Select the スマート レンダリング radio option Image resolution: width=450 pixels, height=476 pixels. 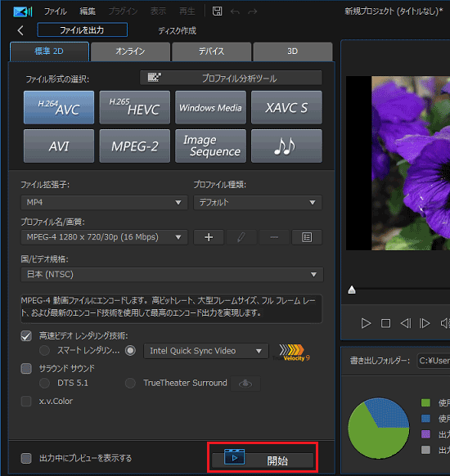coord(45,351)
